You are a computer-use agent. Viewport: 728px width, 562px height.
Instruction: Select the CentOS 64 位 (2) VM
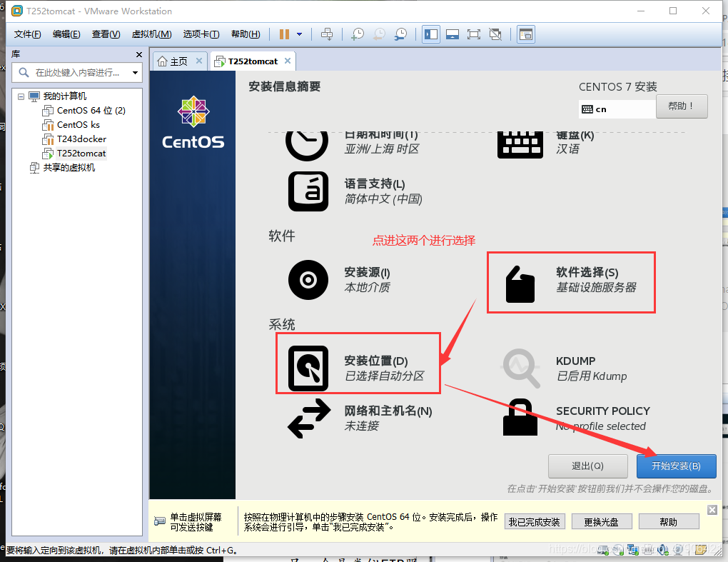coord(91,111)
